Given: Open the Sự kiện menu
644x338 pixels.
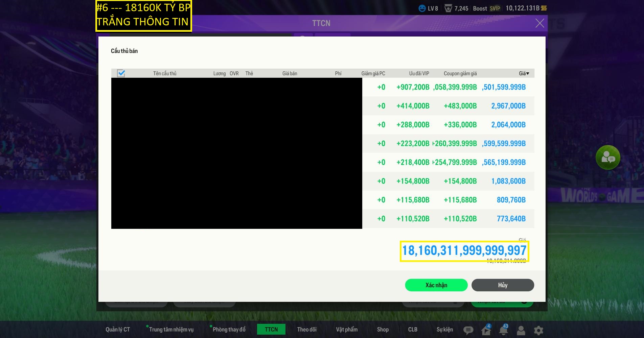Looking at the screenshot, I should pos(445,329).
